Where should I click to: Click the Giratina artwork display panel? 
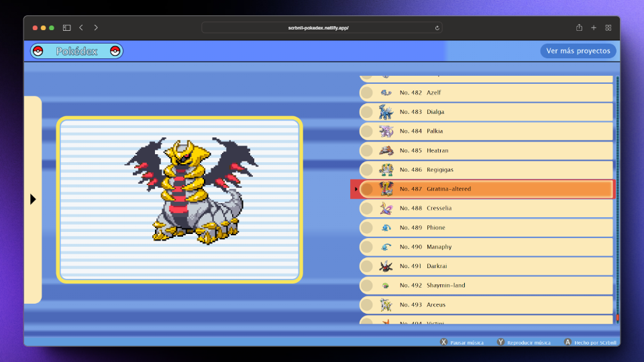click(180, 200)
